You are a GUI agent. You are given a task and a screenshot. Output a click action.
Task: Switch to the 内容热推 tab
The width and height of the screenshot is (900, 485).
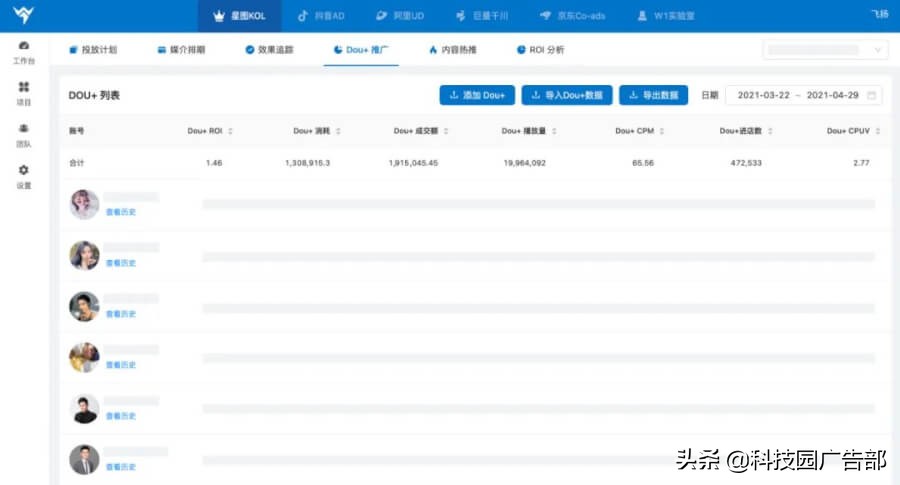point(453,50)
